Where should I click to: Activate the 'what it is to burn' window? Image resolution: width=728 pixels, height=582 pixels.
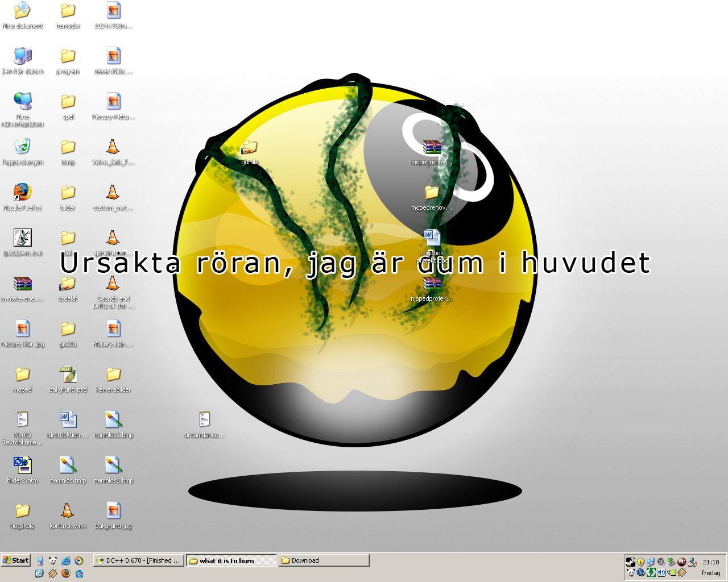click(x=231, y=560)
